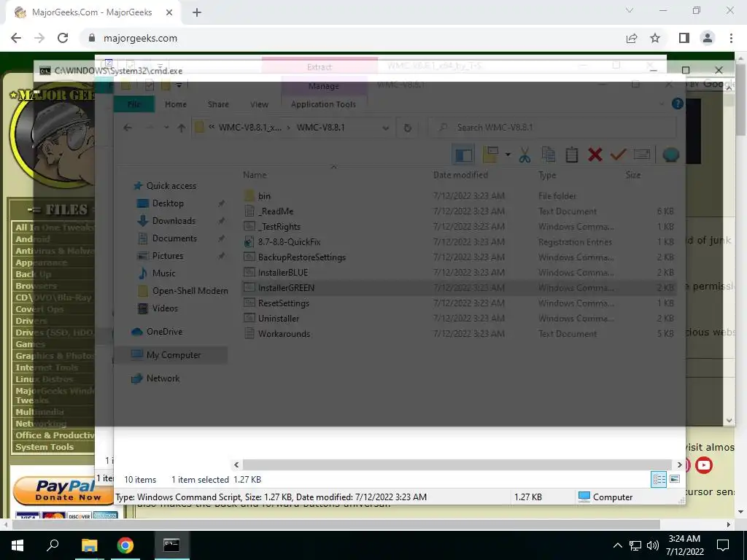Open a new Chrome tab

coord(197,12)
